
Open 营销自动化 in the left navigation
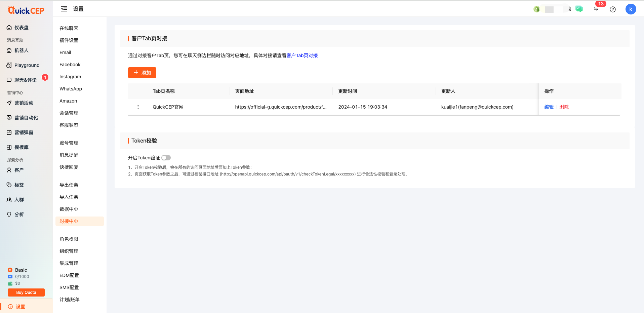pos(26,118)
